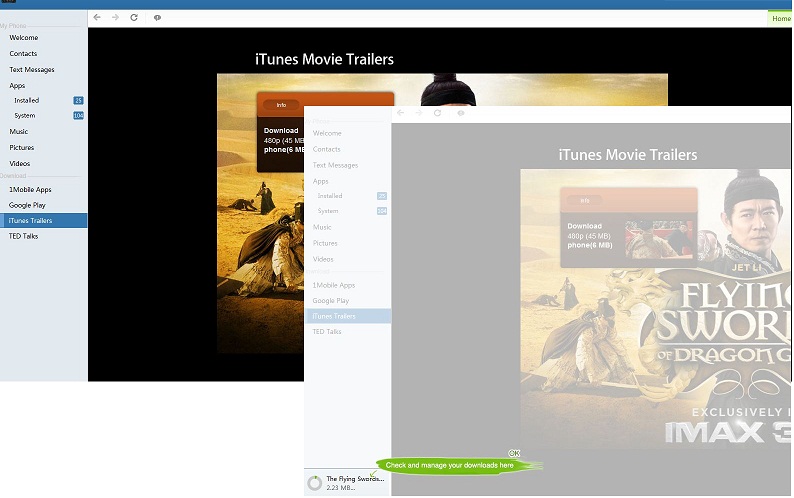Click the circular download progress ring for The Flying Swords
Image resolution: width=794 pixels, height=498 pixels.
click(314, 483)
